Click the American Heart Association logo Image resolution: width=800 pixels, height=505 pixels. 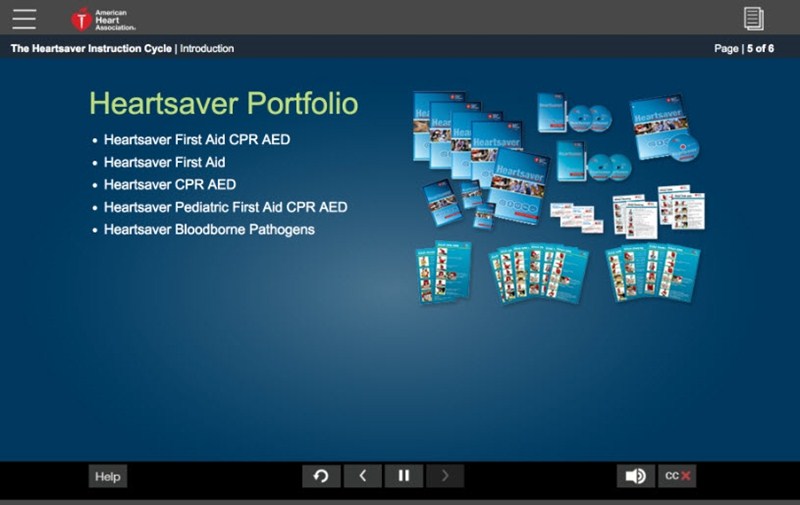click(103, 19)
